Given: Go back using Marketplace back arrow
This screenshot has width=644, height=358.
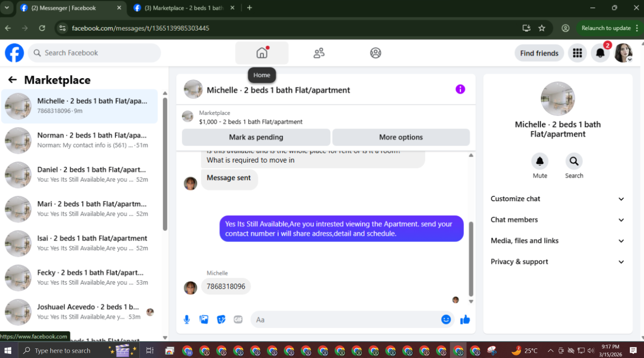Looking at the screenshot, I should [x=13, y=80].
